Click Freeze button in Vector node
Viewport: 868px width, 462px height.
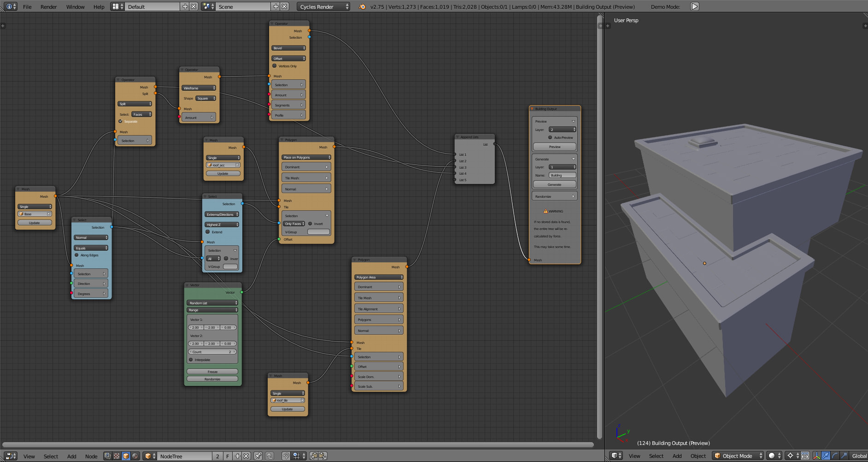[212, 372]
